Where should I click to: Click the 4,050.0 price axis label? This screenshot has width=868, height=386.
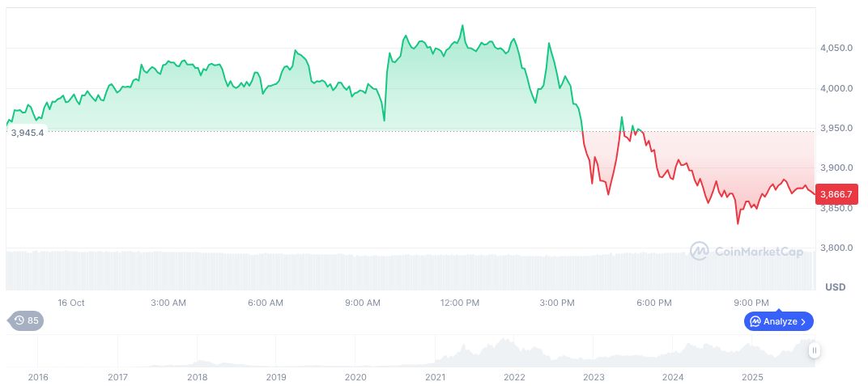pos(836,48)
